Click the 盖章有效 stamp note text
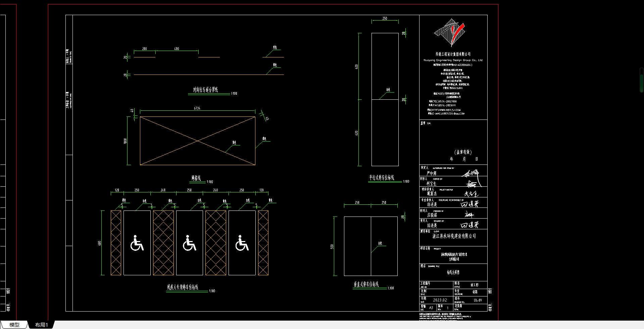The height and width of the screenshot is (329, 644). 463,152
